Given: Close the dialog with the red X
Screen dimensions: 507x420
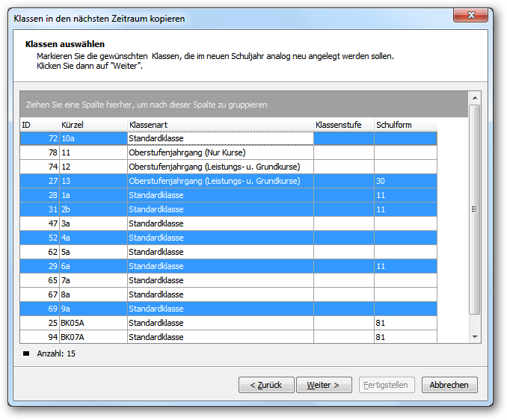Looking at the screenshot, I should pyautogui.click(x=470, y=15).
